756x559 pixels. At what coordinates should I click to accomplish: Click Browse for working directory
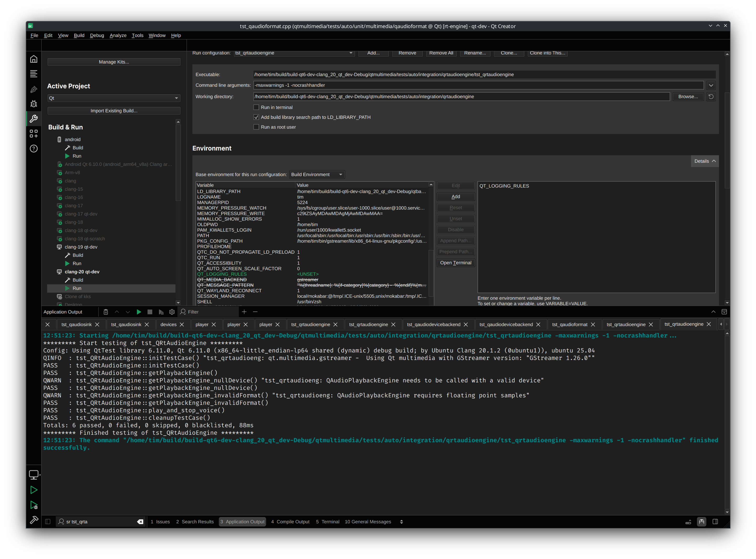688,97
